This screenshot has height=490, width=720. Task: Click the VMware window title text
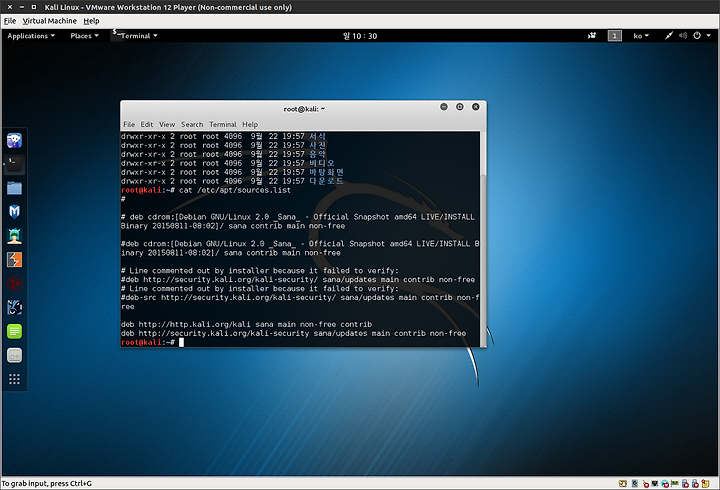tap(168, 7)
